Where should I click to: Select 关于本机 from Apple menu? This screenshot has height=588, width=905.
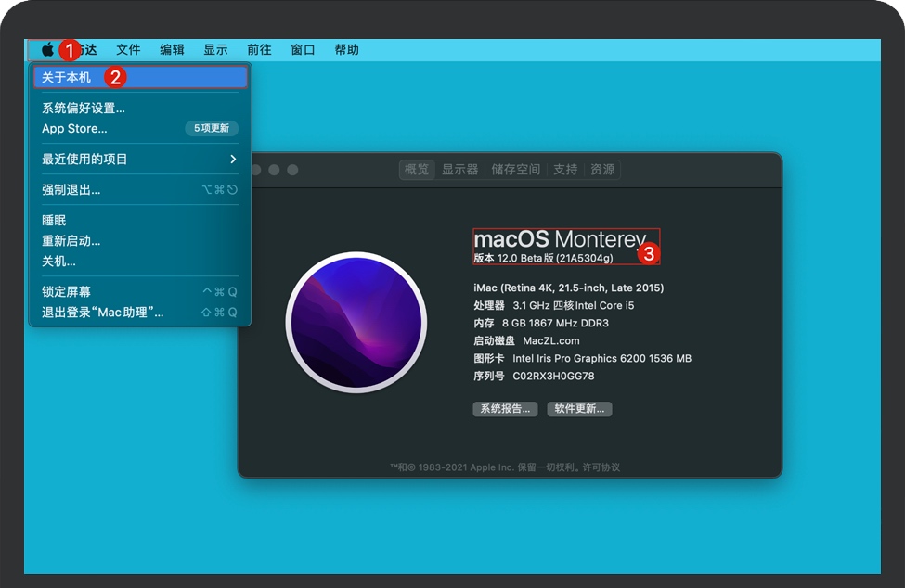(67, 77)
